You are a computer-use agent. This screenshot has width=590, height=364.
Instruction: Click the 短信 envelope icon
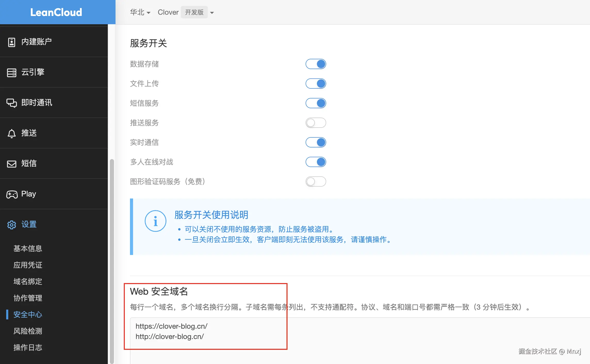[12, 164]
